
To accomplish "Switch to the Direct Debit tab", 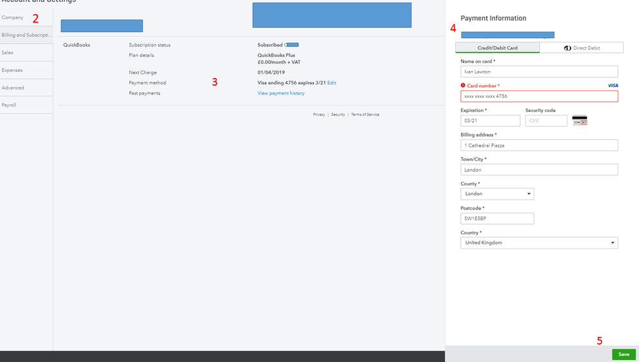I will (x=581, y=48).
